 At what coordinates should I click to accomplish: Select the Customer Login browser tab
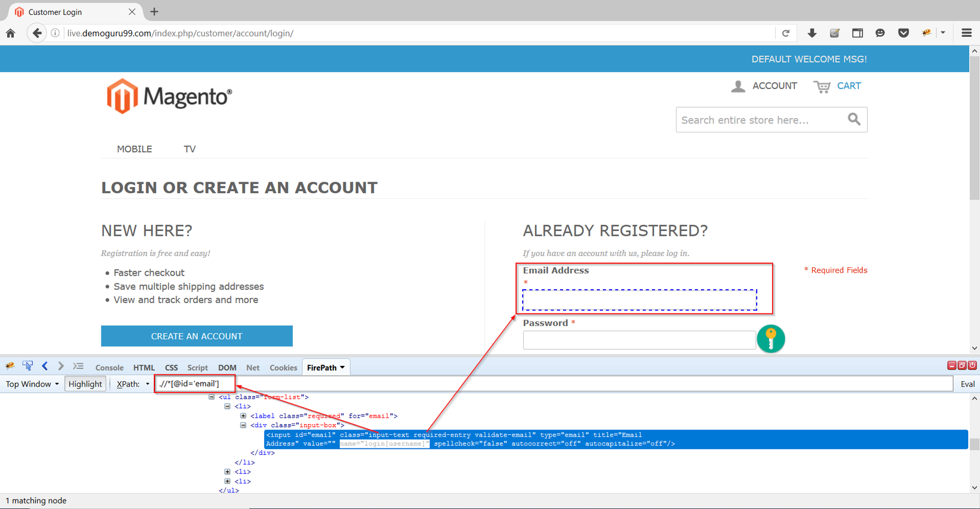click(75, 12)
